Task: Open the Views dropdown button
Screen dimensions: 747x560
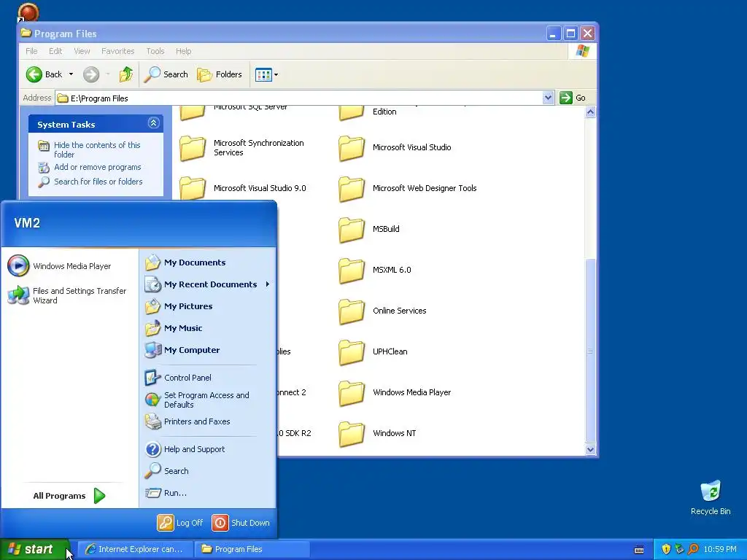Action: (x=266, y=74)
